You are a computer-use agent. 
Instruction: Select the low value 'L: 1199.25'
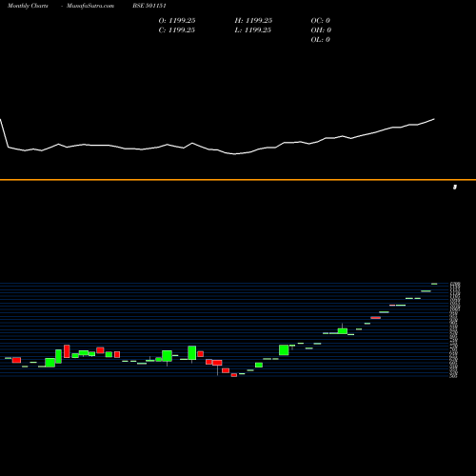pos(253,30)
